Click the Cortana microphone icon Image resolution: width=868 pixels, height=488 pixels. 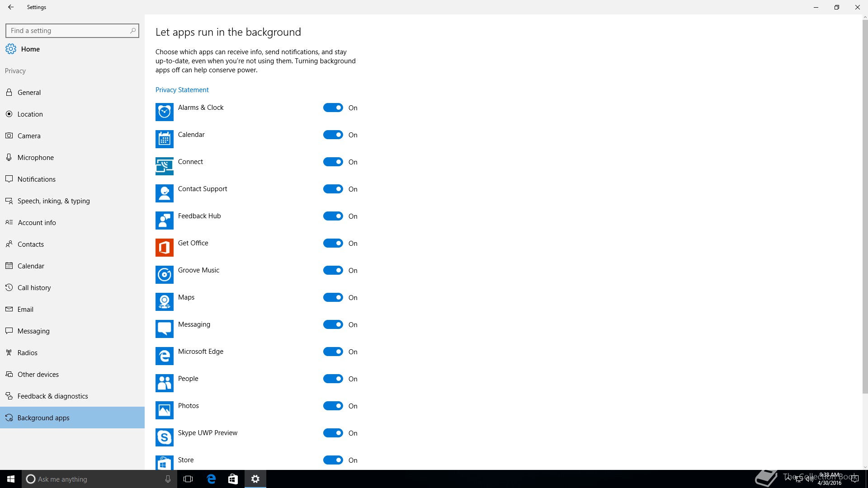[168, 479]
